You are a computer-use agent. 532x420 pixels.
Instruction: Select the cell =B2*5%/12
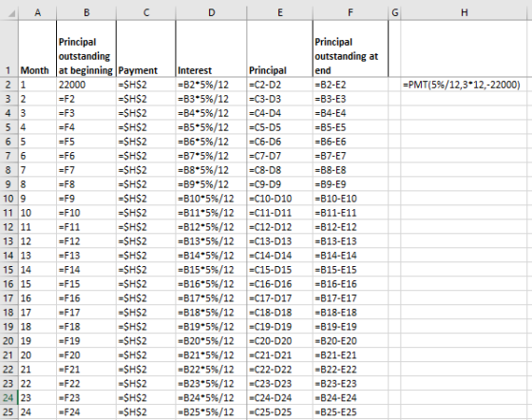click(211, 85)
